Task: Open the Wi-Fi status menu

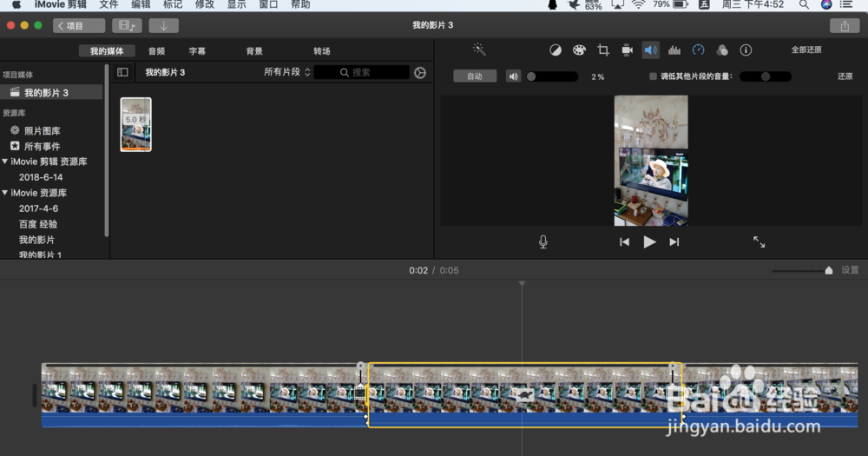Action: [x=638, y=4]
